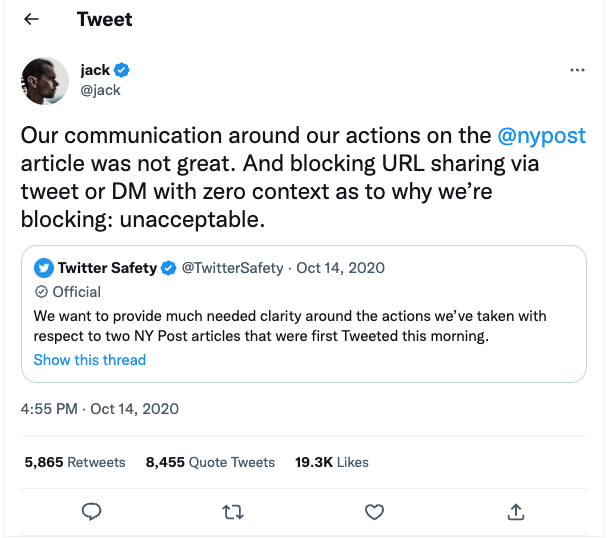Image resolution: width=609 pixels, height=538 pixels.
Task: View the 5,865 Retweets list
Action: pos(75,462)
